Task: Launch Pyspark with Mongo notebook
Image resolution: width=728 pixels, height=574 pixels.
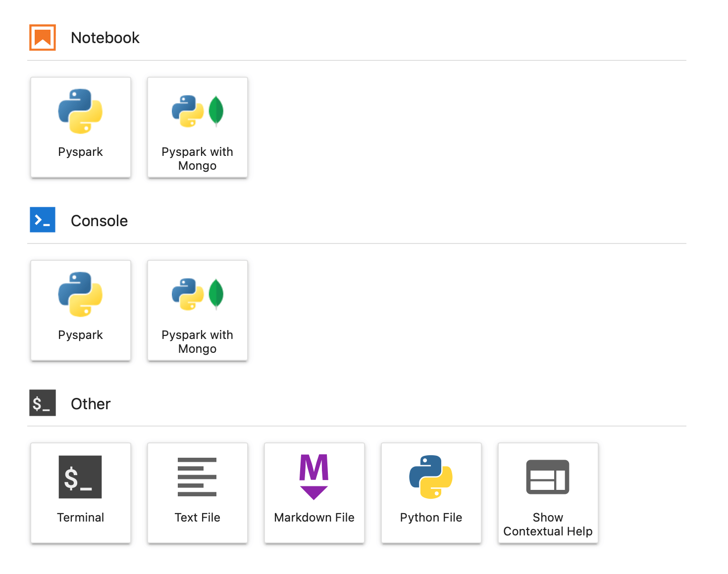Action: pos(198,127)
